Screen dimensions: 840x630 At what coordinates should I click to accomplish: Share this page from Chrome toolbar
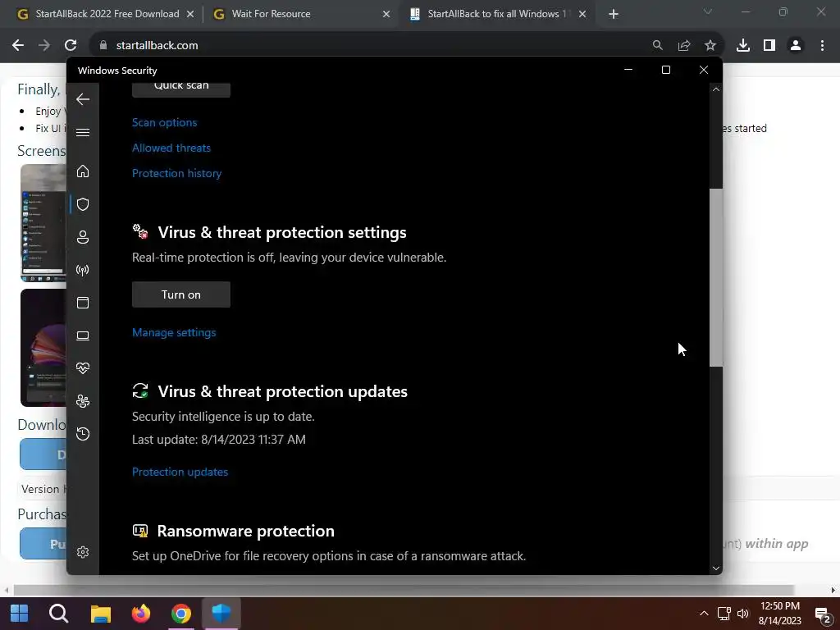684,46
